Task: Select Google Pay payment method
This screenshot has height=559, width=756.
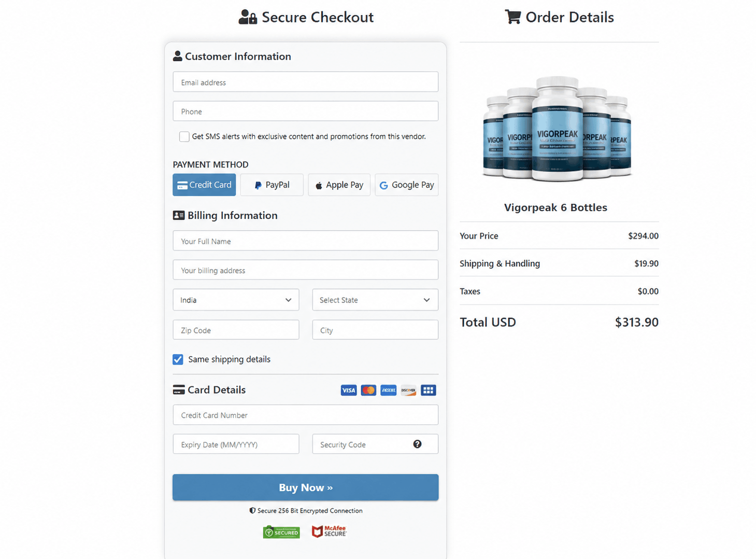Action: tap(407, 185)
